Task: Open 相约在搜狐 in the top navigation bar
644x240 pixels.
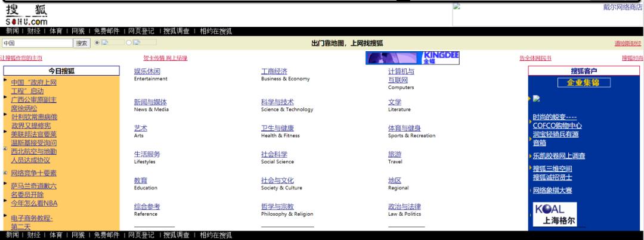Action: (216, 31)
